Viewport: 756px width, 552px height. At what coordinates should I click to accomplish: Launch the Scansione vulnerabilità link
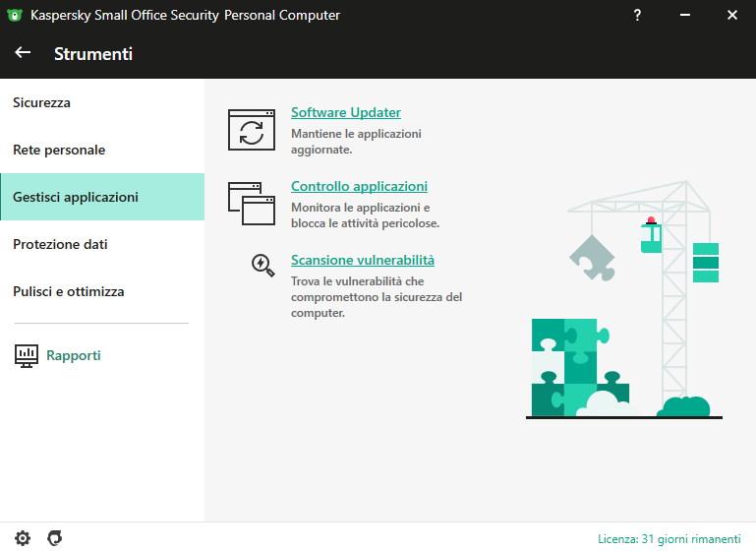[x=363, y=260]
